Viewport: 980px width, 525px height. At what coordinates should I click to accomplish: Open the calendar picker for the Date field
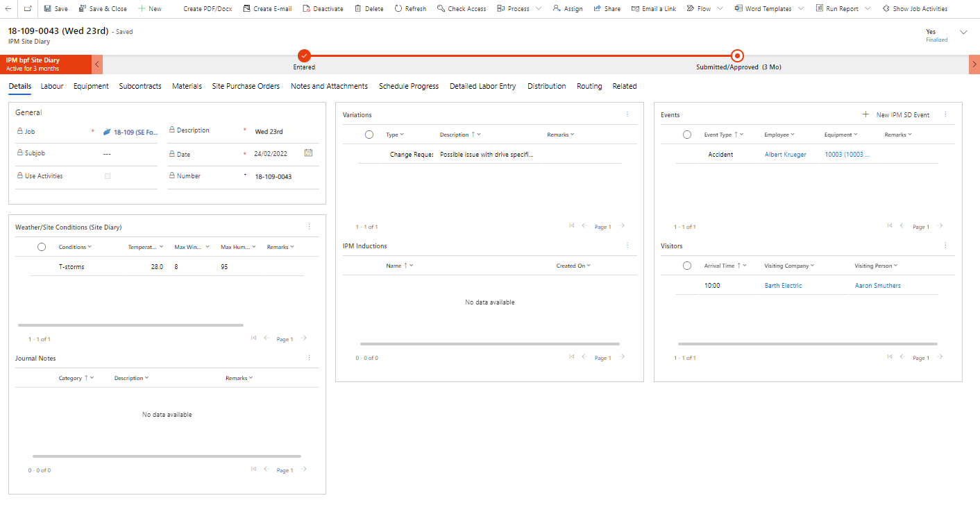coord(308,153)
